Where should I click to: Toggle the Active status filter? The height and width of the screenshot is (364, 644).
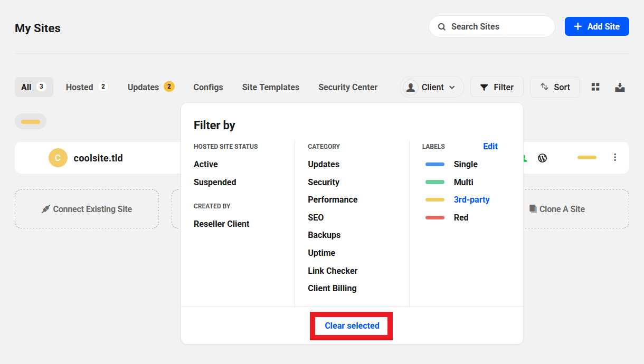pos(206,164)
